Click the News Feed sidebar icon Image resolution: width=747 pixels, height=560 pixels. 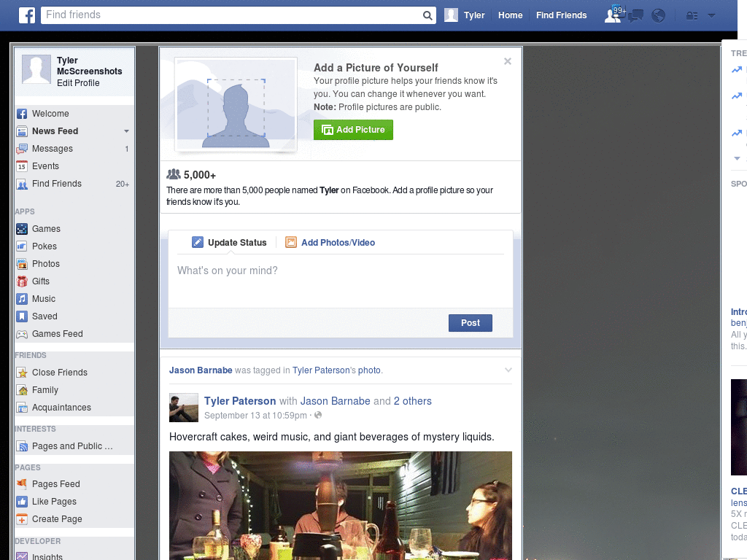pyautogui.click(x=22, y=131)
